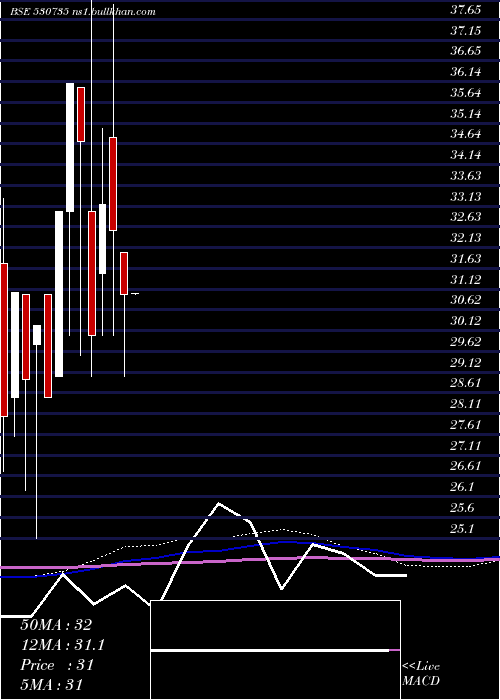Click the 36.65 price label
The height and width of the screenshot is (700, 500).
tap(466, 51)
